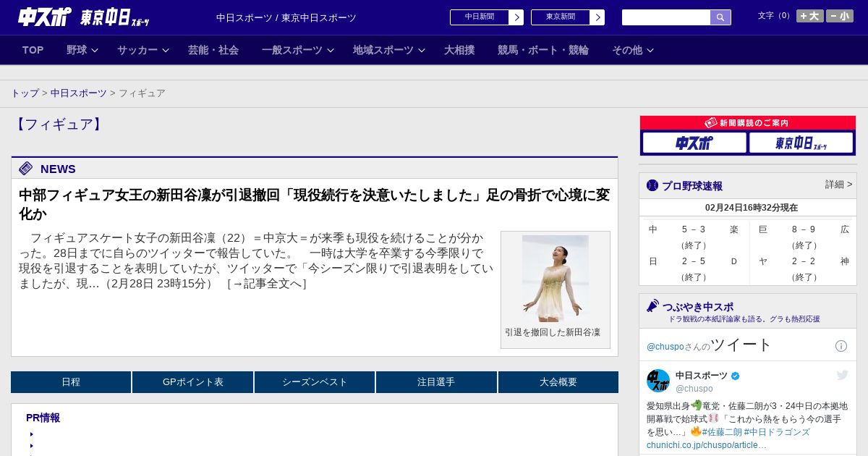Click 詳細 > link for baseball scores
The width and height of the screenshot is (868, 456).
pos(838,185)
